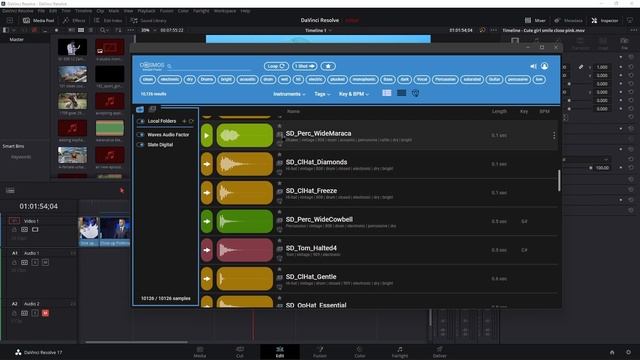The width and height of the screenshot is (640, 360).
Task: Toggle the Loop filter button
Action: [276, 66]
